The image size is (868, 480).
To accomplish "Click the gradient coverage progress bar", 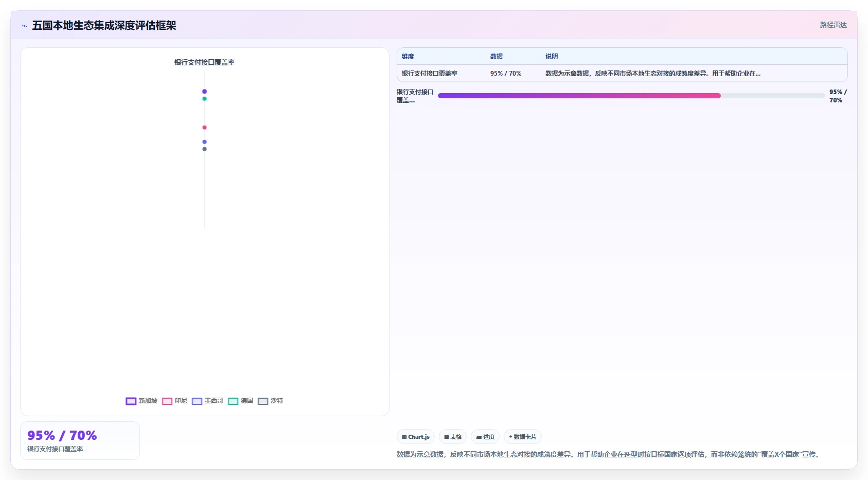I will click(x=631, y=96).
